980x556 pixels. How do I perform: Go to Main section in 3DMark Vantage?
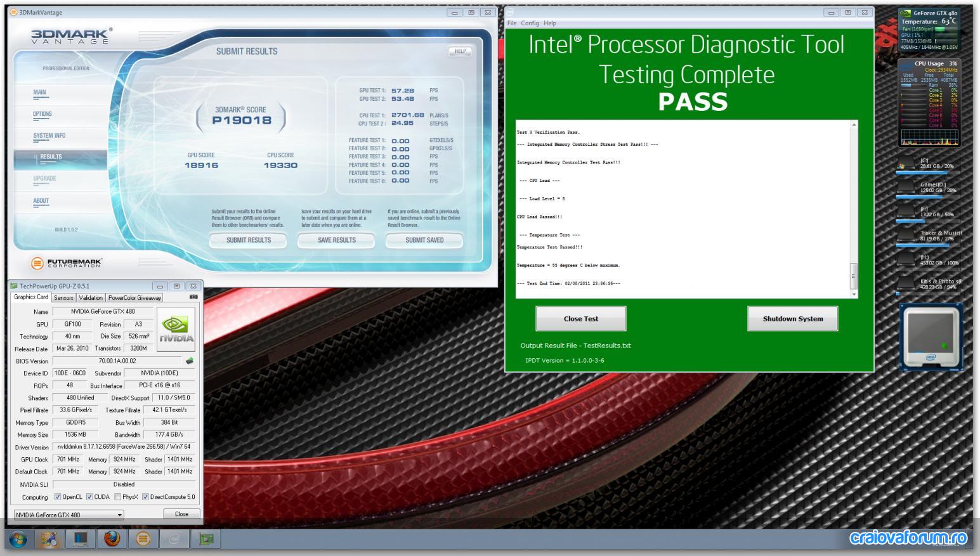pyautogui.click(x=39, y=93)
